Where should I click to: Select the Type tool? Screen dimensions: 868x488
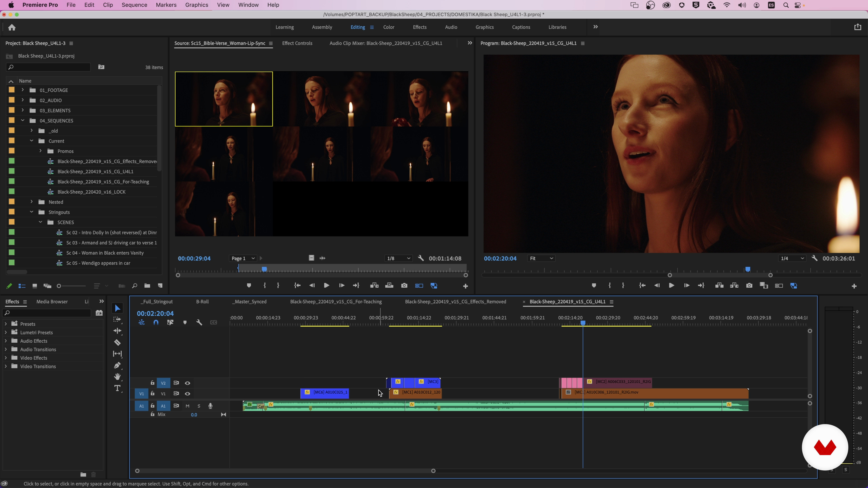(x=117, y=388)
